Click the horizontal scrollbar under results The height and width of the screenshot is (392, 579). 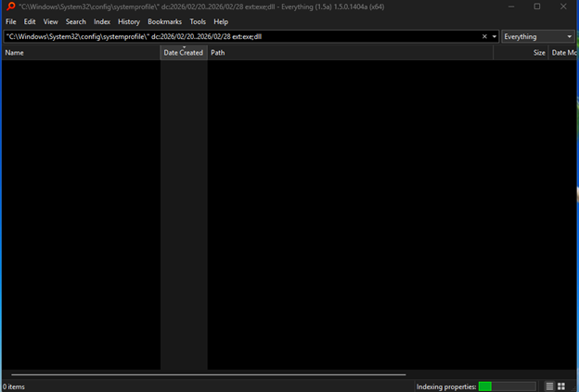click(x=208, y=375)
